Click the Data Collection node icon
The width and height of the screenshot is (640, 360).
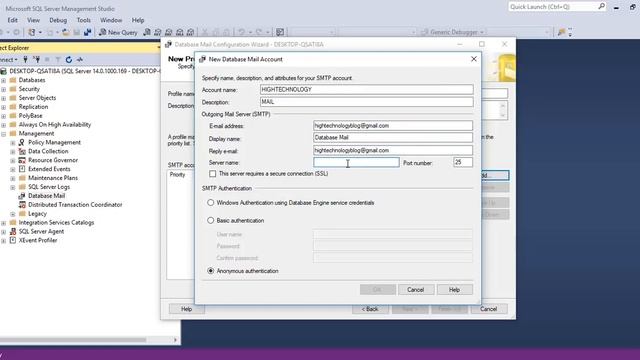click(22, 151)
